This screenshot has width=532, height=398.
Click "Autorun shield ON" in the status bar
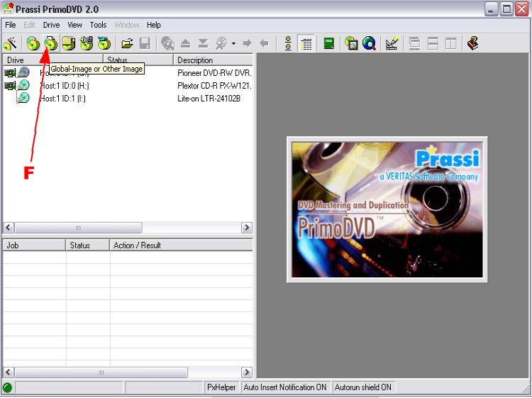point(363,387)
